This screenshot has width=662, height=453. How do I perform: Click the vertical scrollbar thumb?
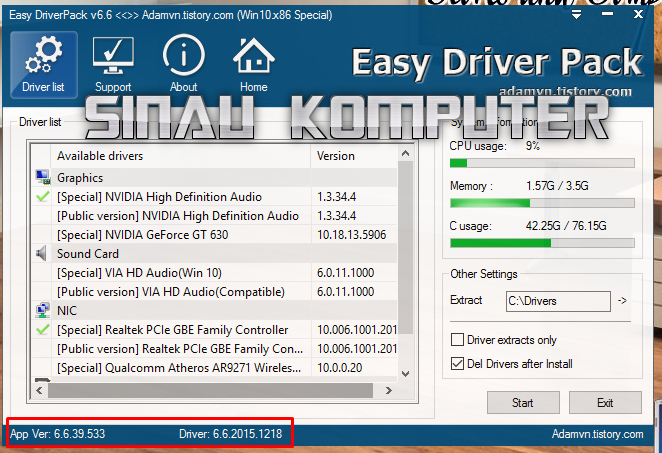405,247
